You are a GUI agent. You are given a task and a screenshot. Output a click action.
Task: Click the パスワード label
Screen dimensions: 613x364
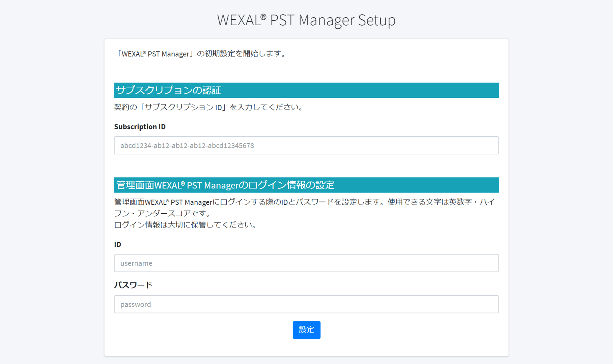(133, 285)
